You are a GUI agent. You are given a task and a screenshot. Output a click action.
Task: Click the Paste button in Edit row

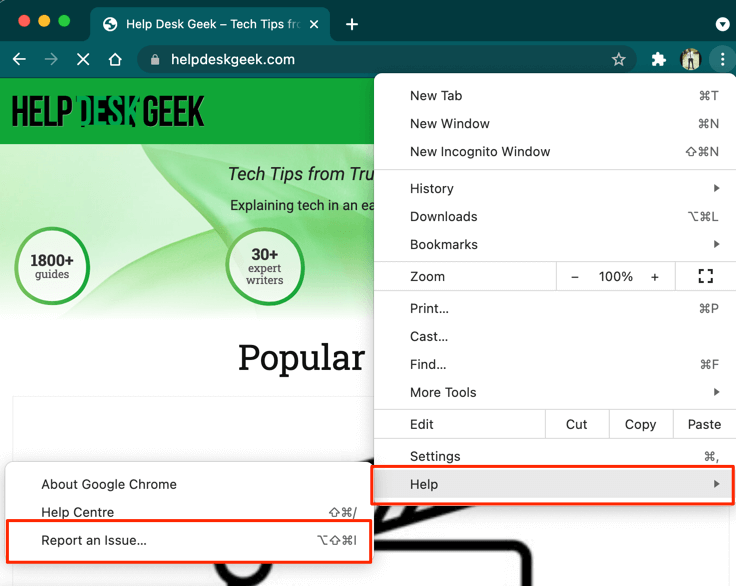tap(704, 424)
